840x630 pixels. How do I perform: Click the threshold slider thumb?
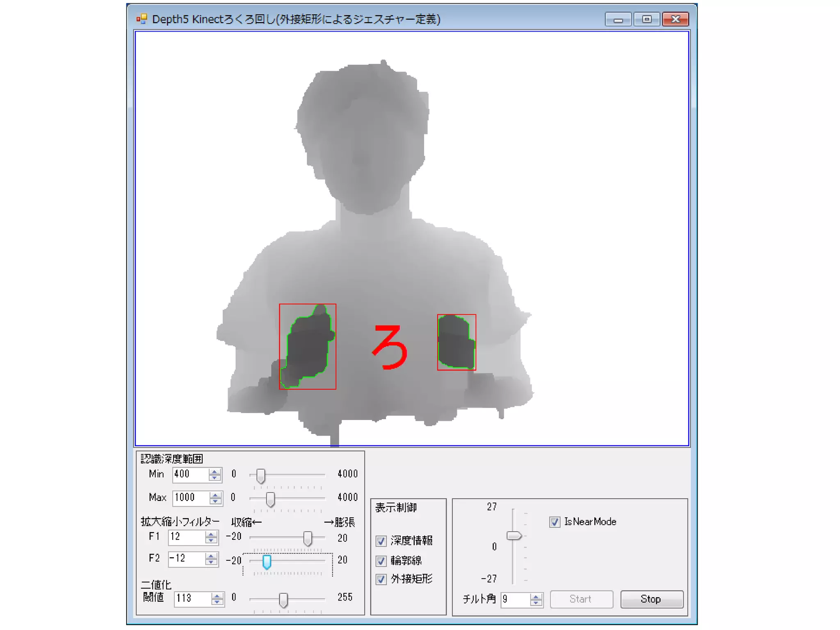[283, 600]
